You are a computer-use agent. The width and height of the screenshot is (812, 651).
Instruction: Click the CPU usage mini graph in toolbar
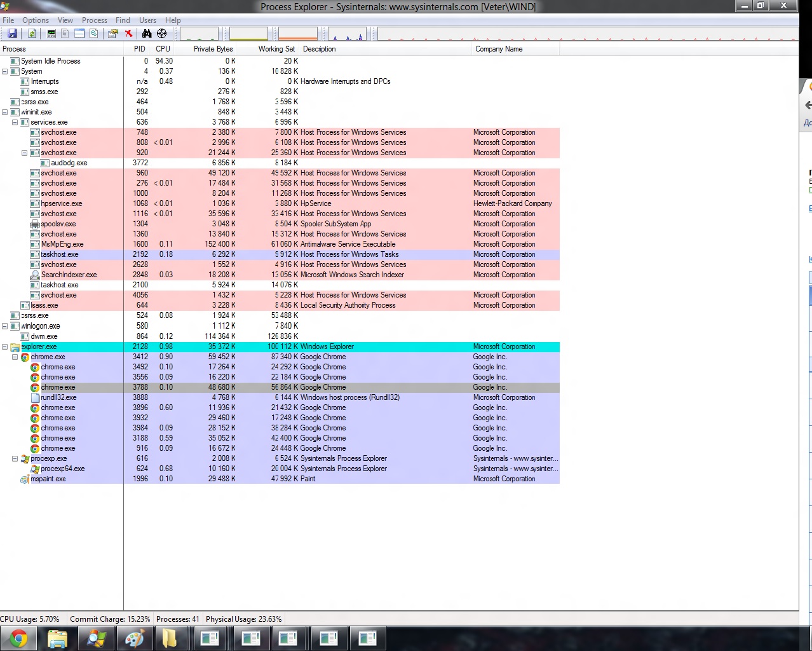(199, 34)
